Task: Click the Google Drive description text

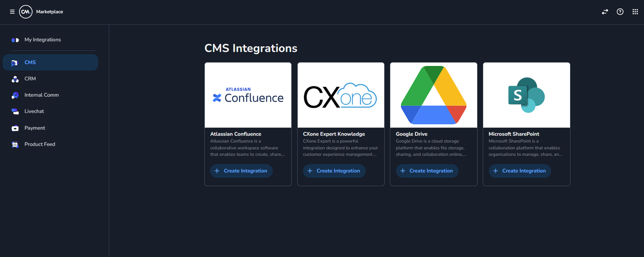Action: (x=431, y=148)
